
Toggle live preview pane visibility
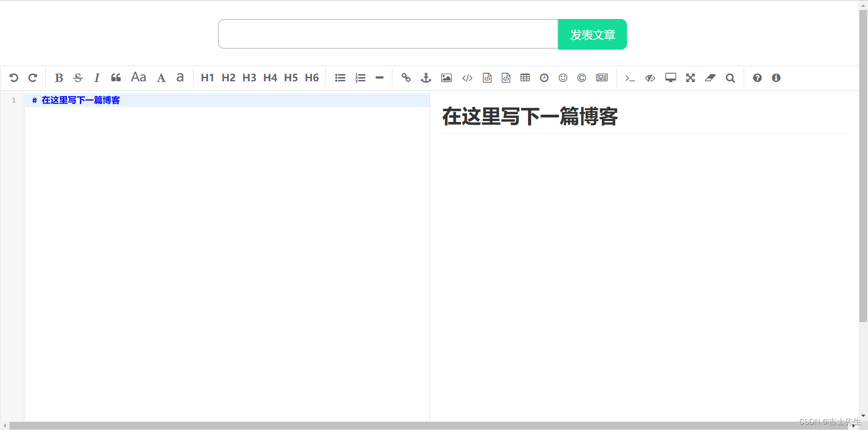(x=650, y=78)
